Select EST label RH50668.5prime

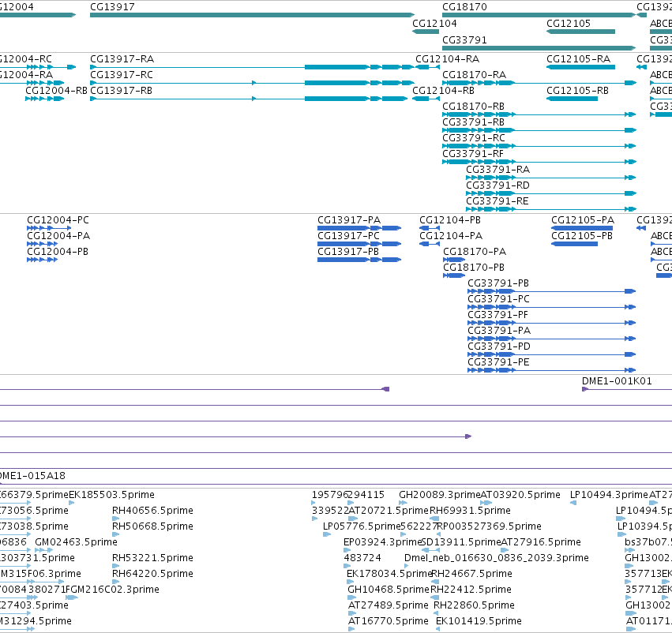tap(152, 526)
